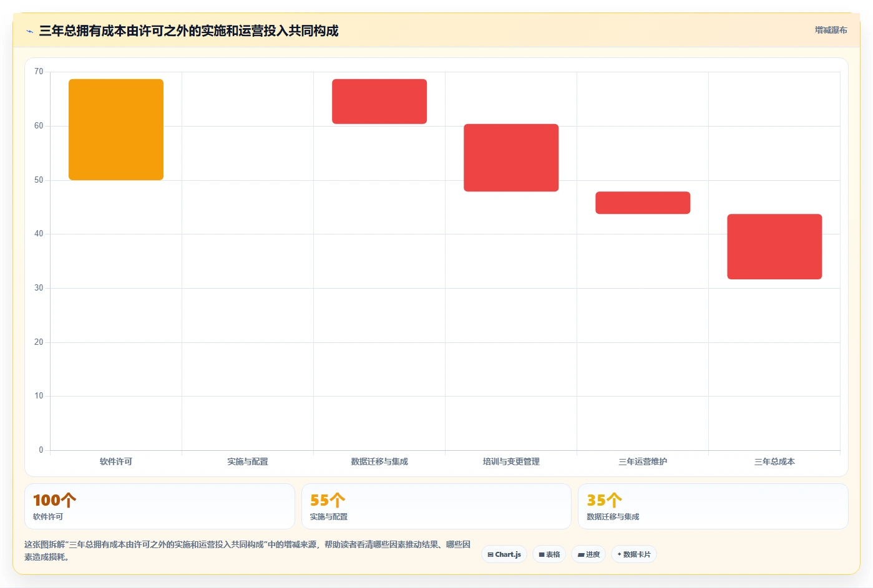The height and width of the screenshot is (588, 873).
Task: Click the orange 软件许可 bar in the chart
Action: pos(116,130)
